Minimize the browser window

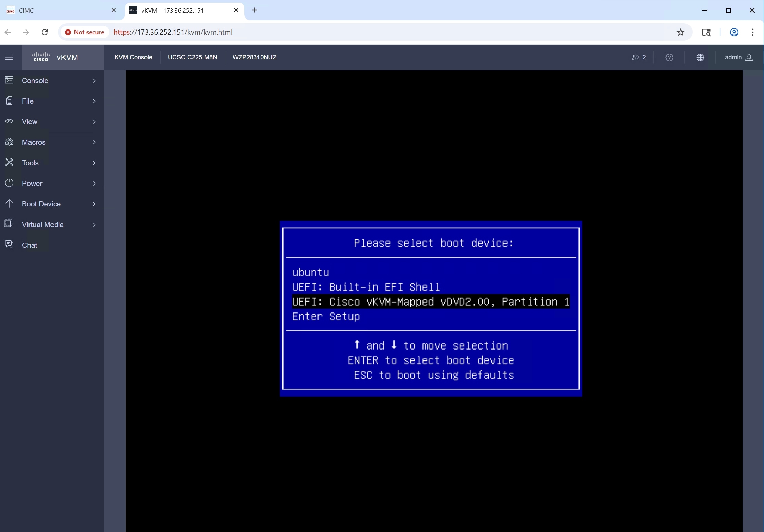coord(705,10)
